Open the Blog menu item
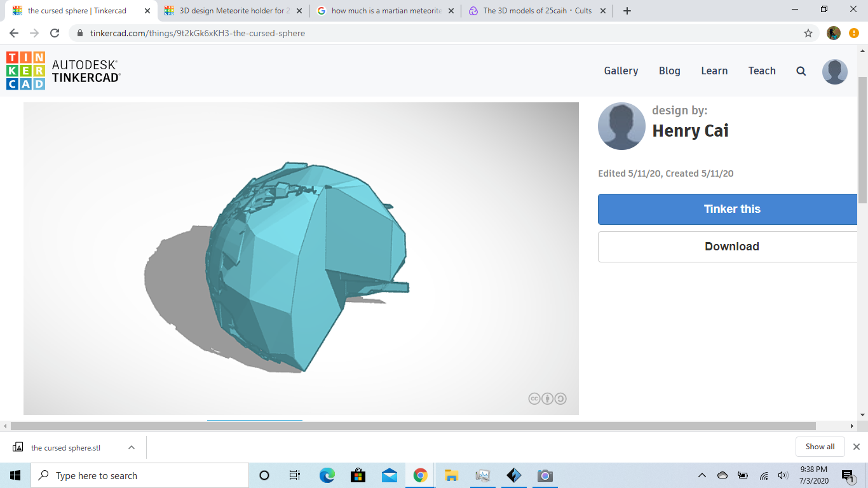Screen dimensions: 868x488 (x=670, y=71)
